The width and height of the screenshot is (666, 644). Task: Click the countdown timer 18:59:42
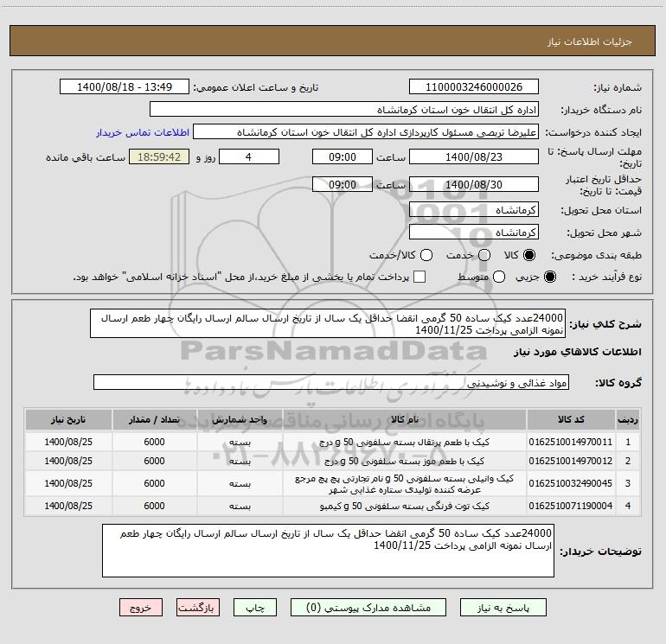tap(159, 156)
